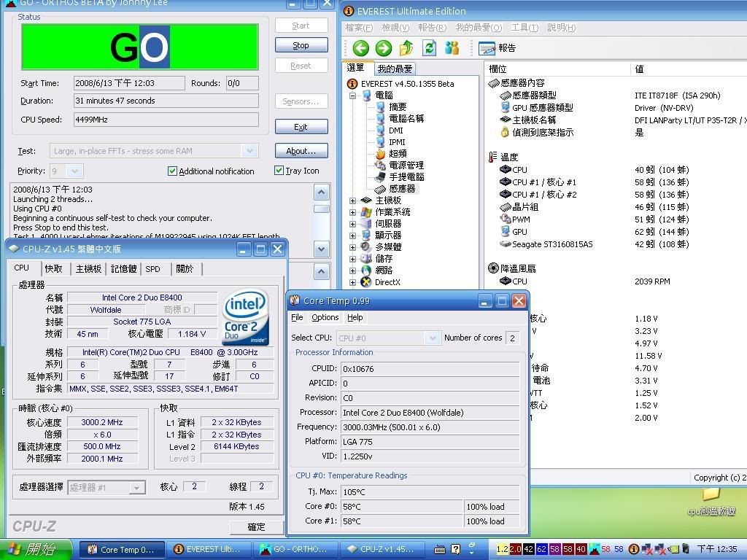Viewport: 747px width, 560px height.
Task: Switch to CPU-Z 記憶體 tab
Action: [x=123, y=269]
